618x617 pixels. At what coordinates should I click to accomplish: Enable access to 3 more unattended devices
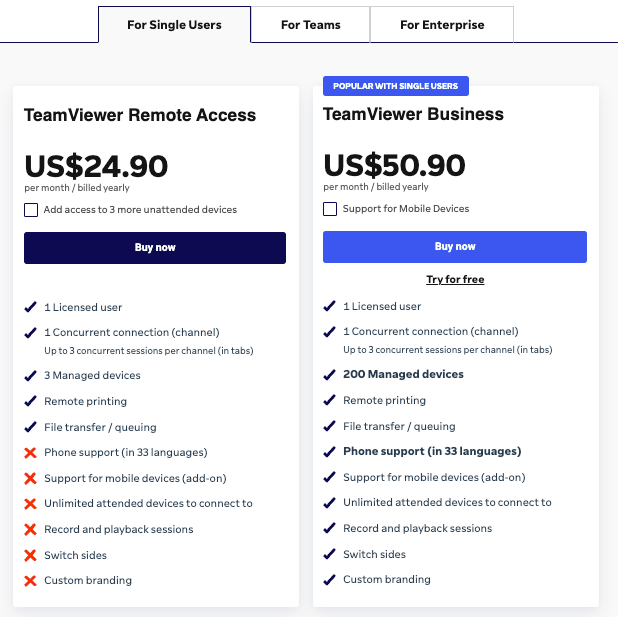coord(31,210)
